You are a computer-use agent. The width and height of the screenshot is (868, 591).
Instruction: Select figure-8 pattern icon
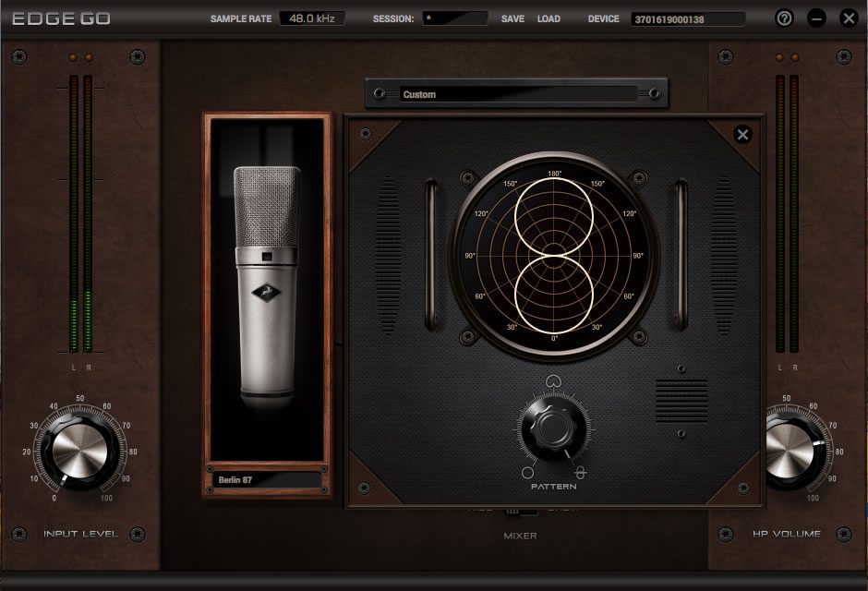[x=580, y=472]
